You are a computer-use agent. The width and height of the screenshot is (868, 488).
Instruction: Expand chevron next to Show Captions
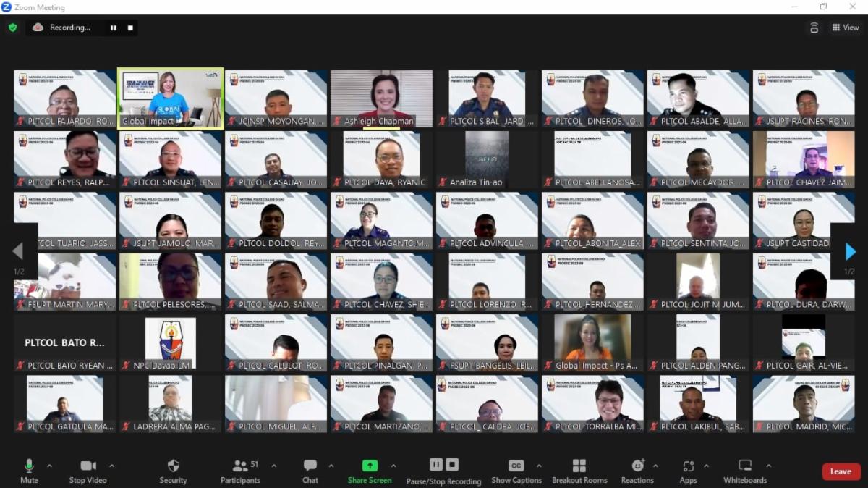[x=539, y=466]
